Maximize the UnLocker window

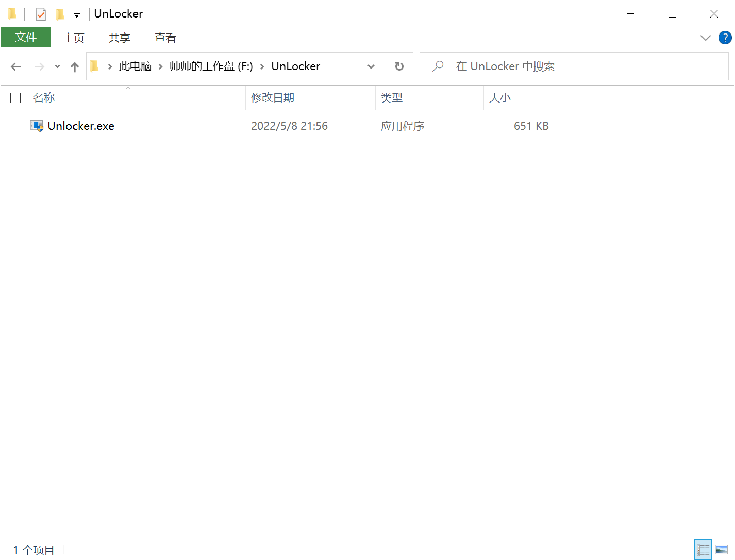pos(672,14)
